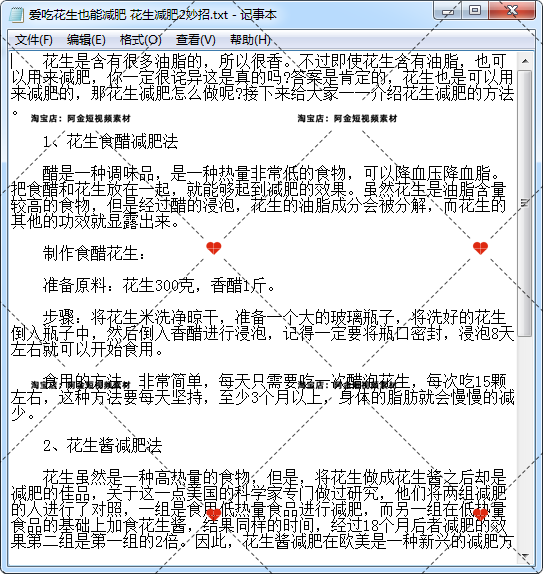The height and width of the screenshot is (574, 543).
Task: Click the line 左右就可以开始食用。
Action: pyautogui.click(x=87, y=350)
